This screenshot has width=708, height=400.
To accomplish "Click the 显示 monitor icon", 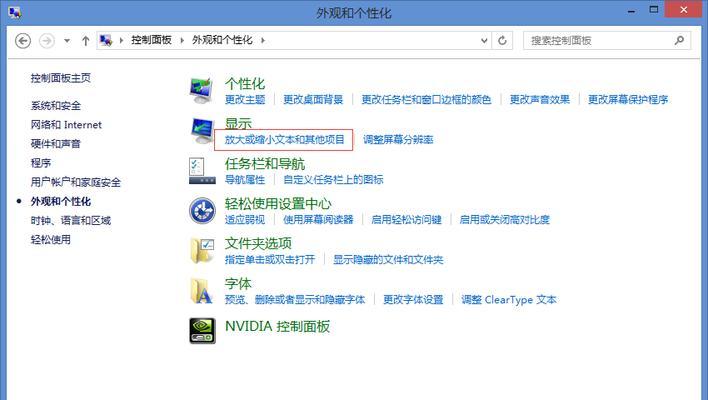I will click(x=201, y=131).
